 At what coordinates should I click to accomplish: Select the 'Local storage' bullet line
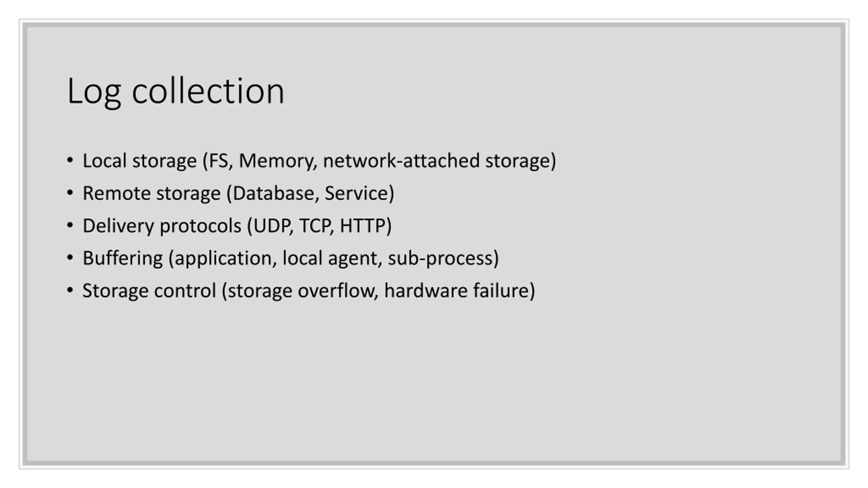coord(319,161)
